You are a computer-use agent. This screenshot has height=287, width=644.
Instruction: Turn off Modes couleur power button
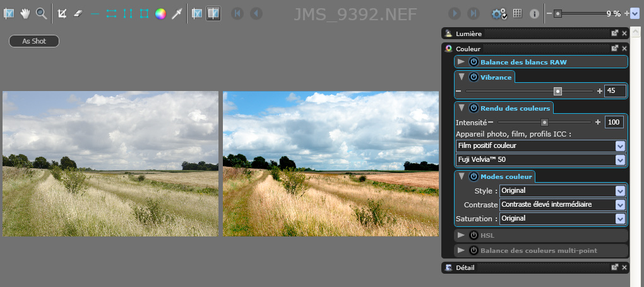pyautogui.click(x=474, y=176)
